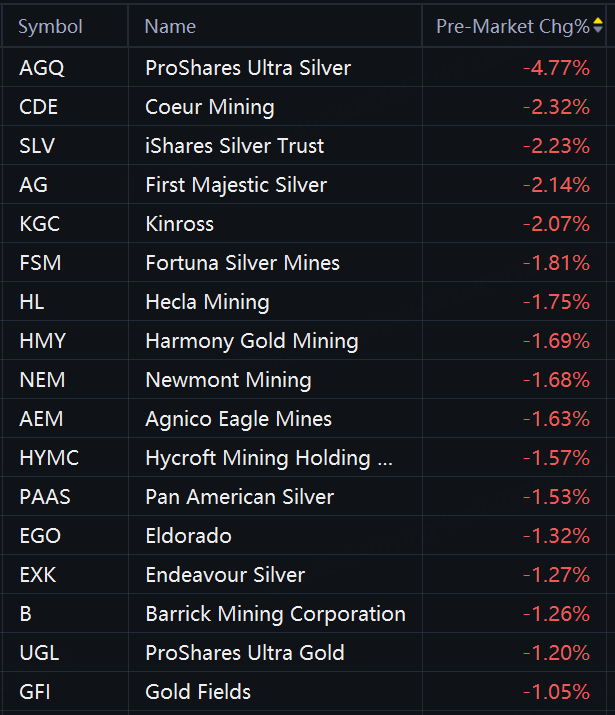The width and height of the screenshot is (615, 715).
Task: Open Kinross stock row
Action: [305, 223]
